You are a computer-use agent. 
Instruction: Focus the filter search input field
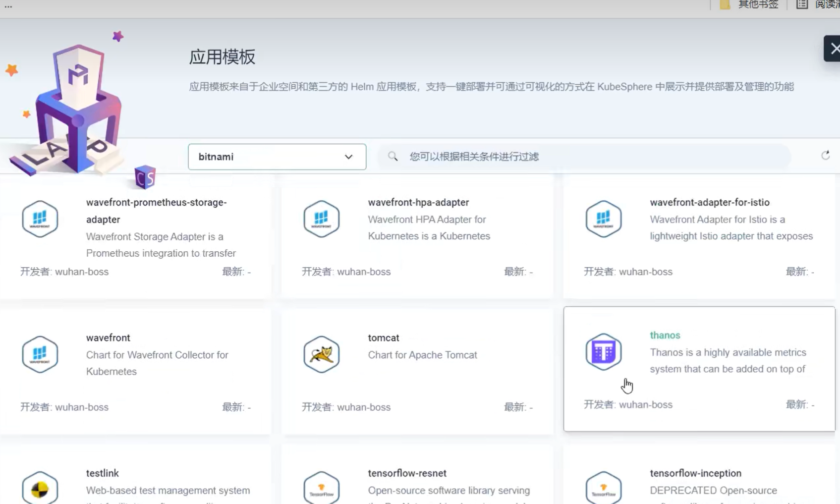click(x=585, y=157)
